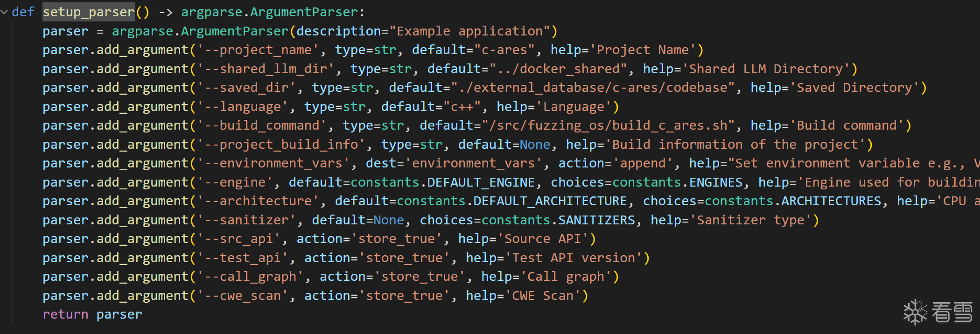Click the 'def' keyword
Viewport: 980px width, 334px height.
point(23,12)
